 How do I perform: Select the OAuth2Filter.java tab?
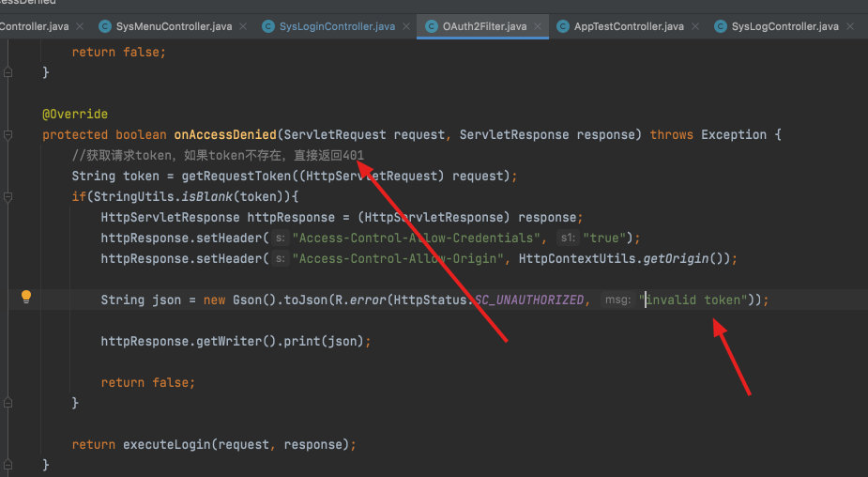[484, 26]
